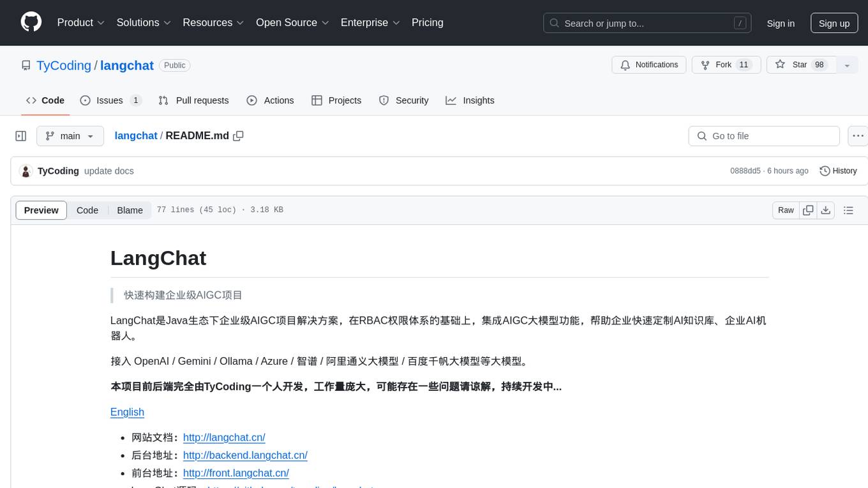Switch to the Pull requests tab
The width and height of the screenshot is (868, 488).
(193, 100)
